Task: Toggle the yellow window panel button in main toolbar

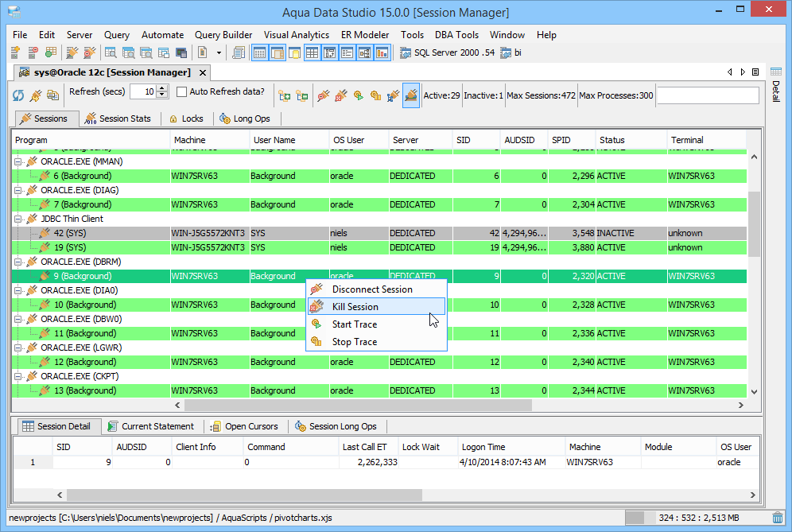Action: tap(294, 52)
